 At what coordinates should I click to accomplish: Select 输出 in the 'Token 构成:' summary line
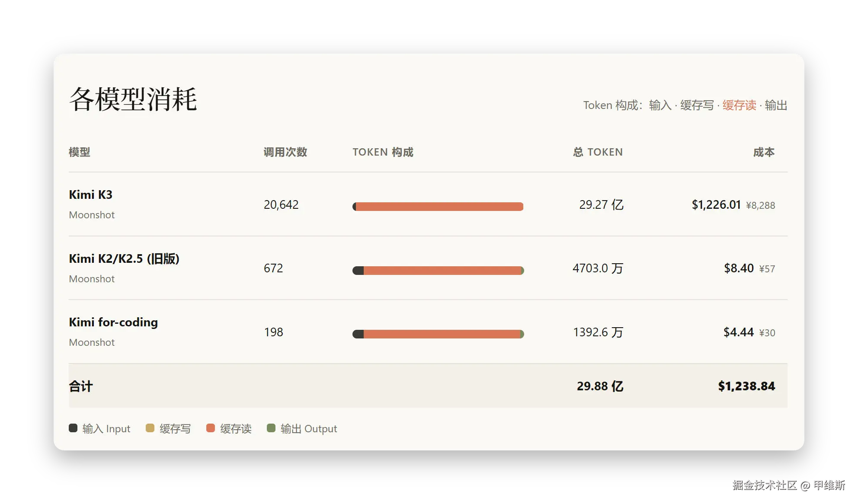(x=776, y=105)
